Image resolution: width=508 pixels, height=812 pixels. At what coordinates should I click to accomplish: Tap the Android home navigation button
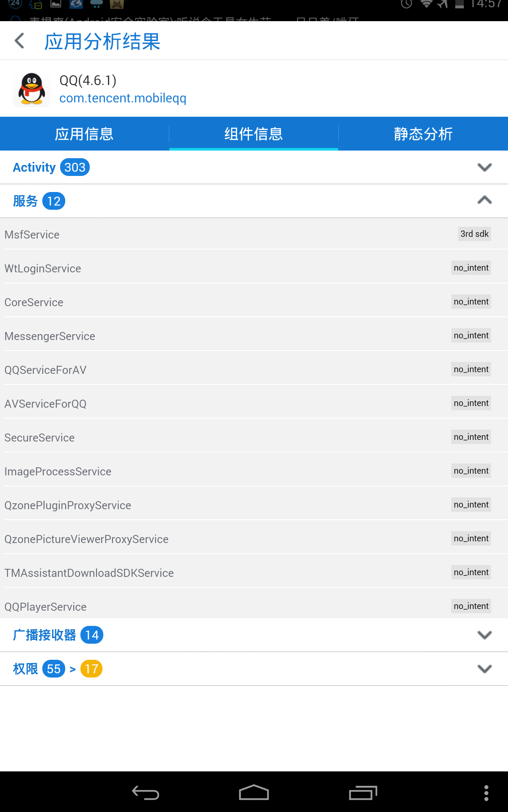tap(254, 793)
